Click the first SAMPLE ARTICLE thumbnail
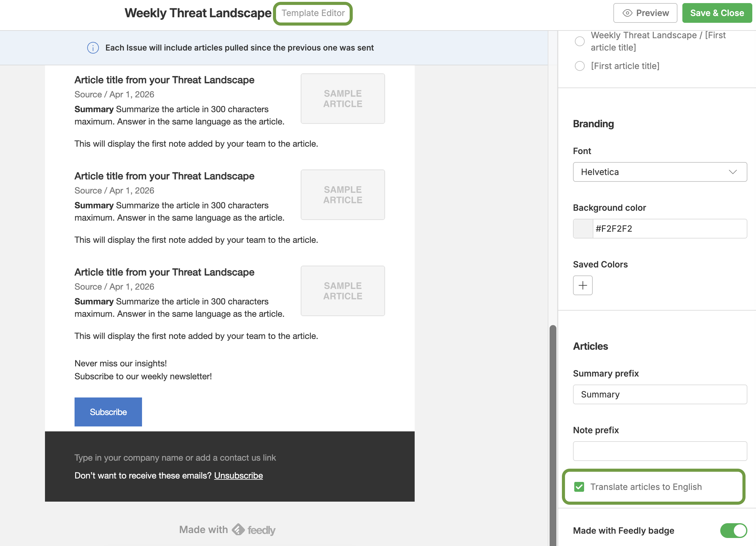The width and height of the screenshot is (756, 546). tap(342, 99)
